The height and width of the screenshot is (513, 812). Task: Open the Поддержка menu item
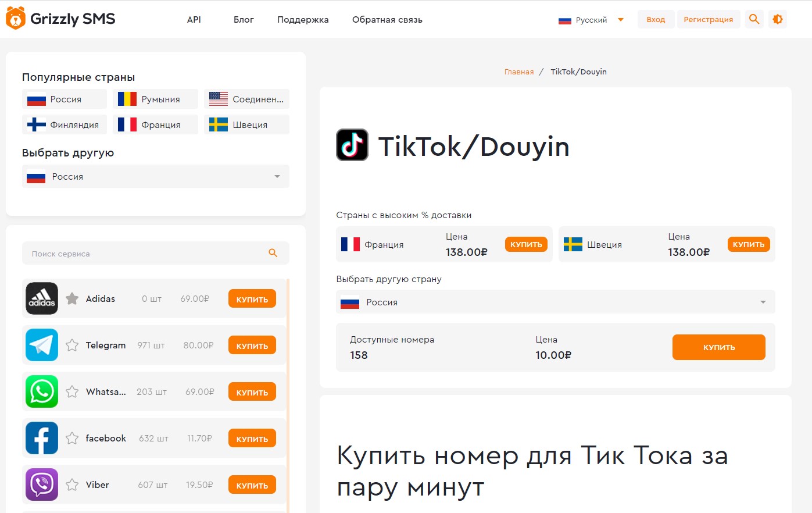pyautogui.click(x=303, y=20)
